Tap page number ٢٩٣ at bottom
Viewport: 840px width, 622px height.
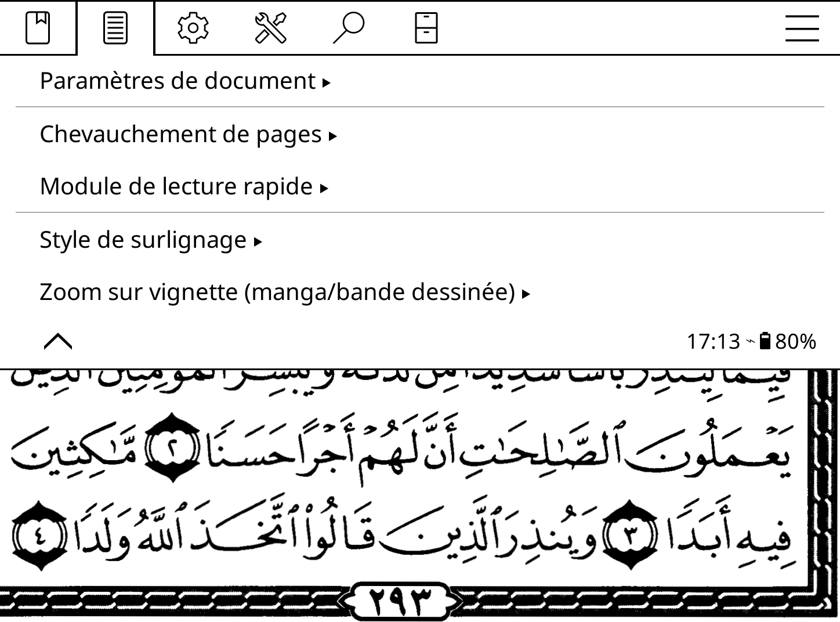point(401,602)
